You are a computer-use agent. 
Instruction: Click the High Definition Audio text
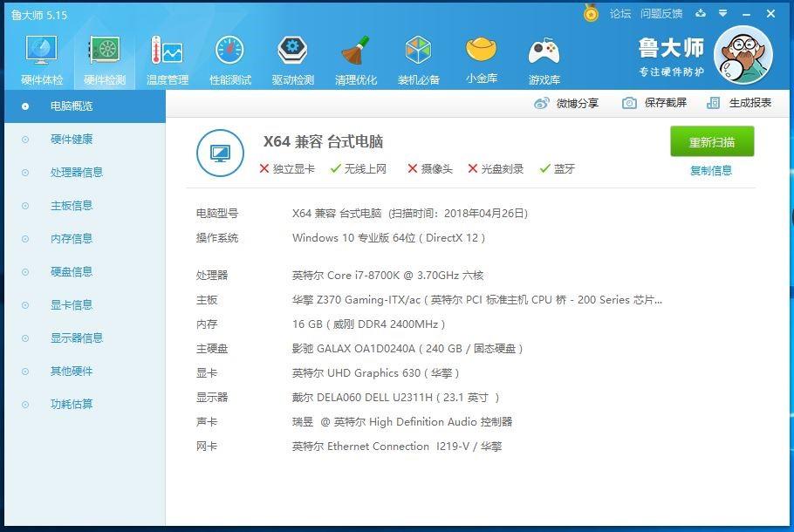tap(402, 421)
